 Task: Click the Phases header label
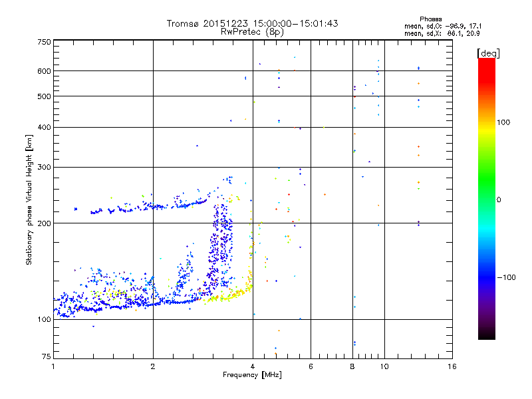(x=430, y=19)
